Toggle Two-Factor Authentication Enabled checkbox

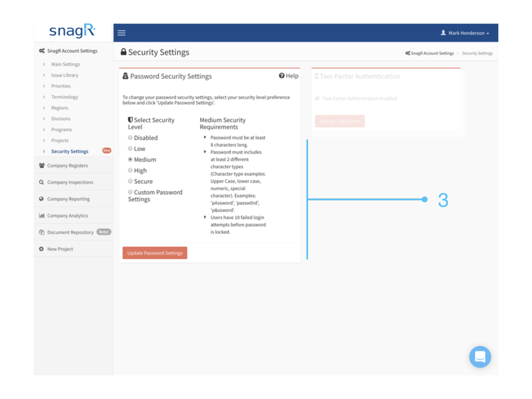pyautogui.click(x=317, y=98)
